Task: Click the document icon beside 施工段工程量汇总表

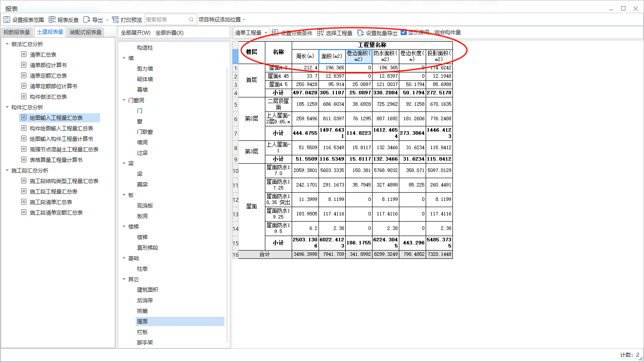Action: pyautogui.click(x=24, y=191)
